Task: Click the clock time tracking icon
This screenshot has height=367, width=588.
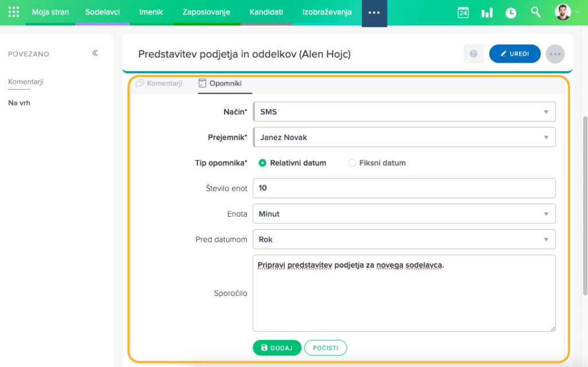Action: coord(510,13)
